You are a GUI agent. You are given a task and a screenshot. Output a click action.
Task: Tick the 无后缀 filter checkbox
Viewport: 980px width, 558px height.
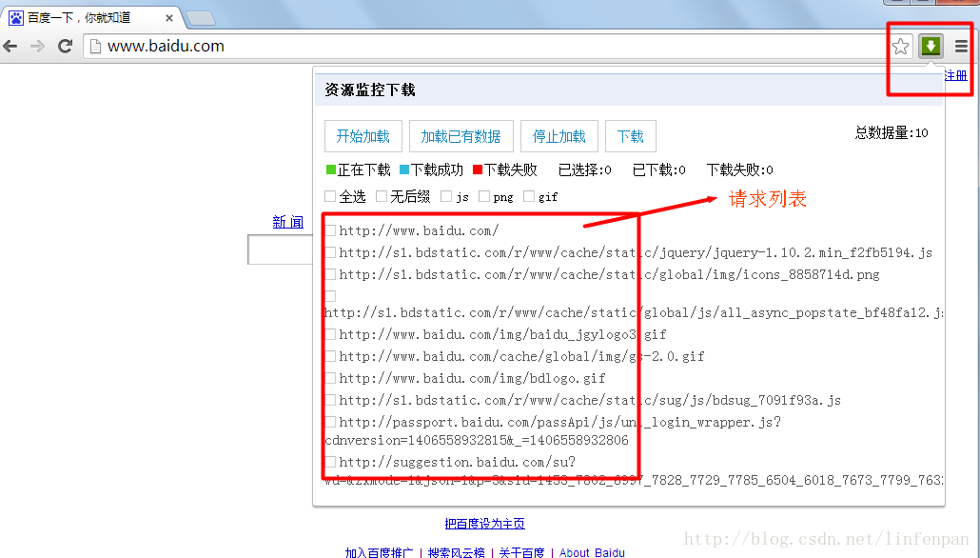point(382,196)
